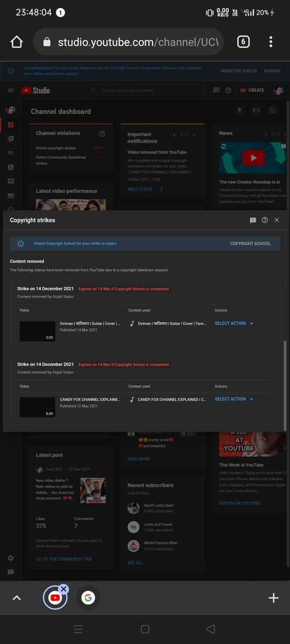
Task: Click SEE ALL under Recent subscribers
Action: pos(135,563)
